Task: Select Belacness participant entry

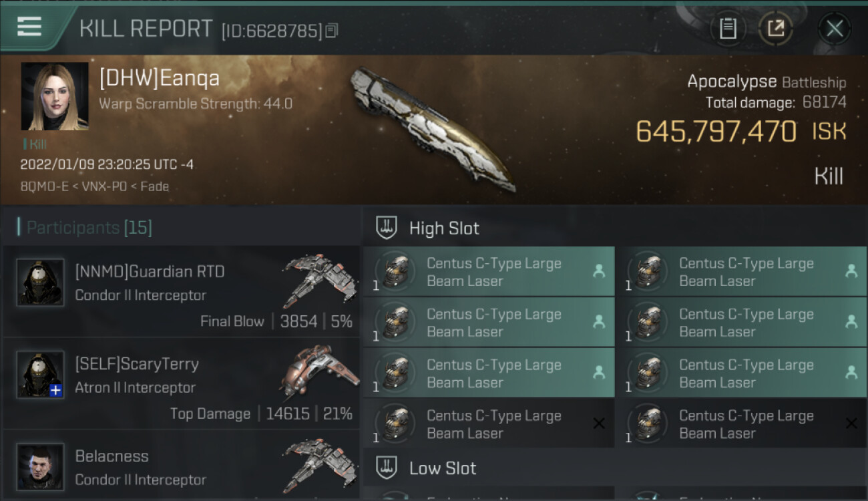Action: [x=182, y=466]
